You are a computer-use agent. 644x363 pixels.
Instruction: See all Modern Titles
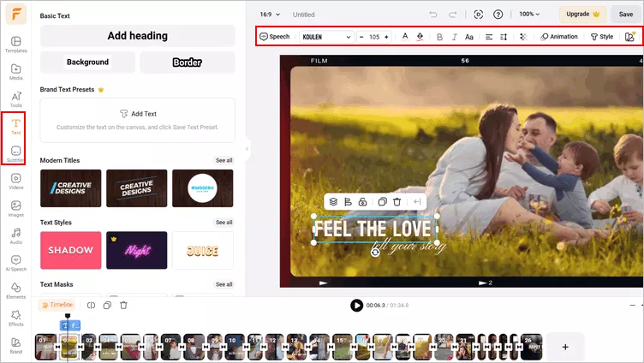point(224,160)
